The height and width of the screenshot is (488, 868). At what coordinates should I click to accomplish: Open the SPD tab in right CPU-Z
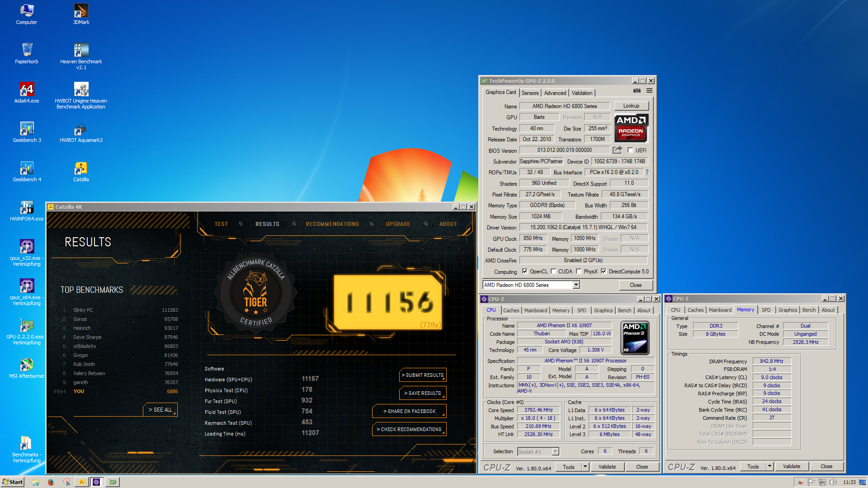click(x=766, y=310)
